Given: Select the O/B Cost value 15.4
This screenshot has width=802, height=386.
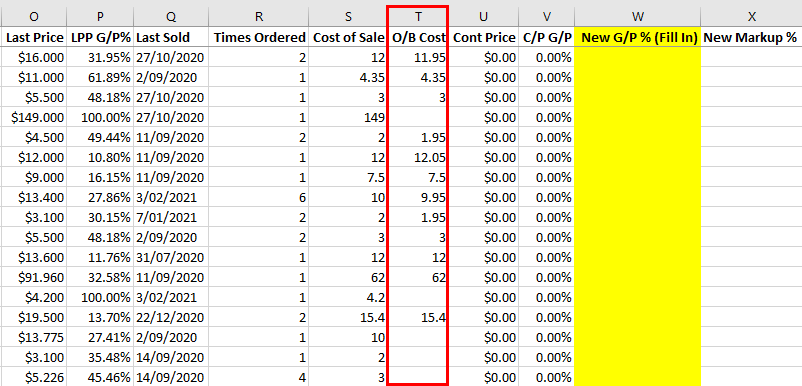Looking at the screenshot, I should 418,317.
